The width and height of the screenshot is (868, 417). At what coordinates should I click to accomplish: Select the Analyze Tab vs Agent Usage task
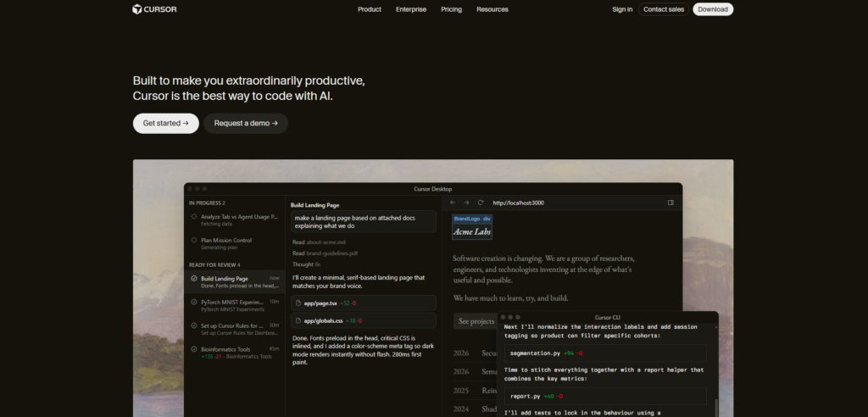235,220
